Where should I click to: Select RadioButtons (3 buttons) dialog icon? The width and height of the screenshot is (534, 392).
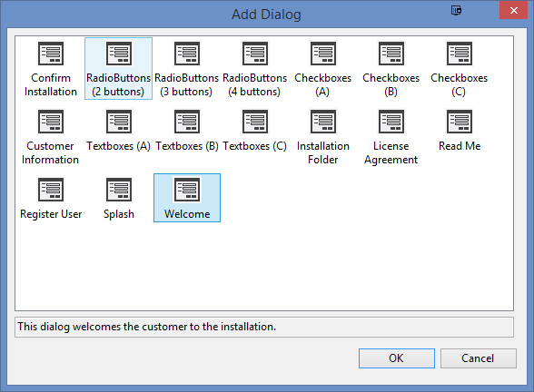(x=187, y=54)
